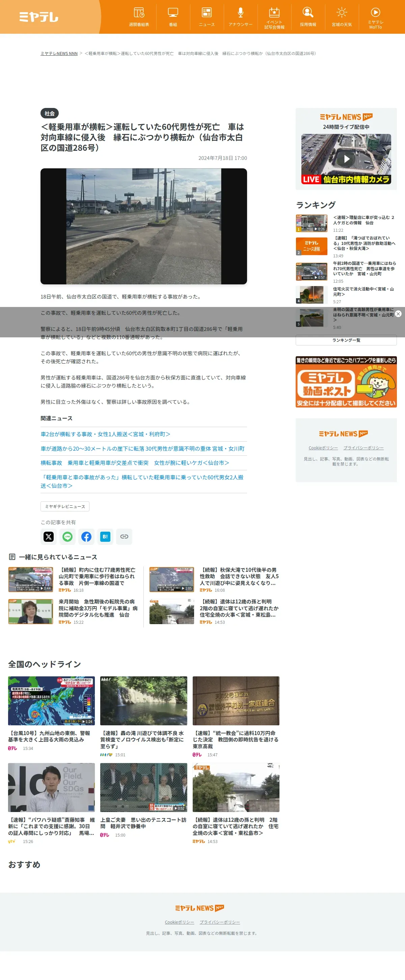Open headline 台風10号 九州山地の東側
Viewport: 405px width, 980px height.
pyautogui.click(x=50, y=736)
